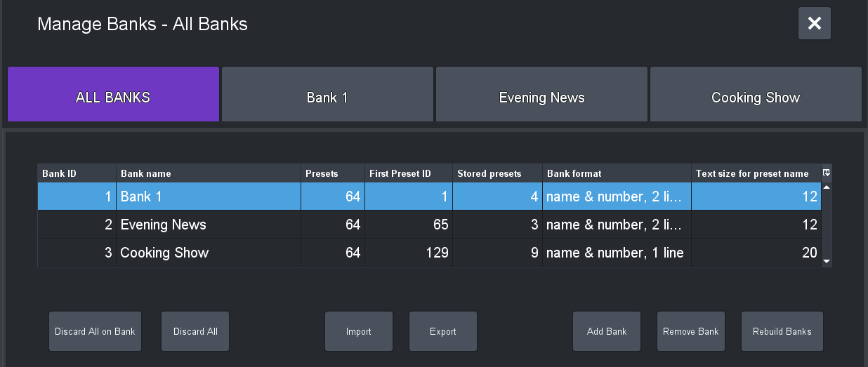Select the Bank 1 name cell
The width and height of the screenshot is (868, 367).
point(209,196)
